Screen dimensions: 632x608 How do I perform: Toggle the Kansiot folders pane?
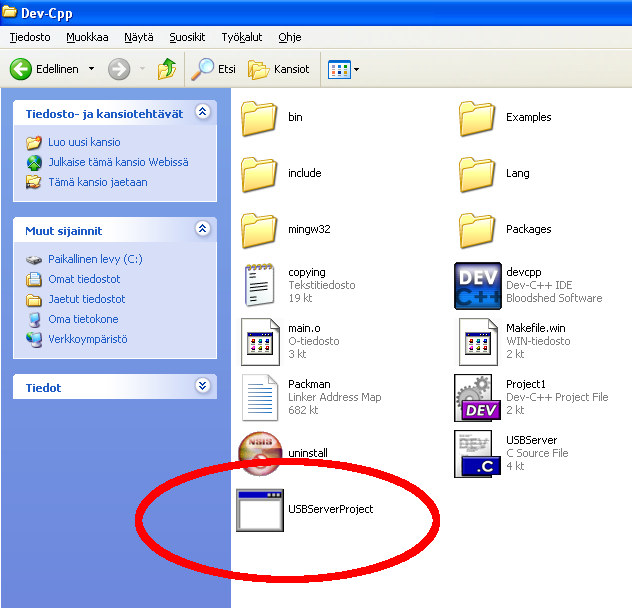[279, 69]
